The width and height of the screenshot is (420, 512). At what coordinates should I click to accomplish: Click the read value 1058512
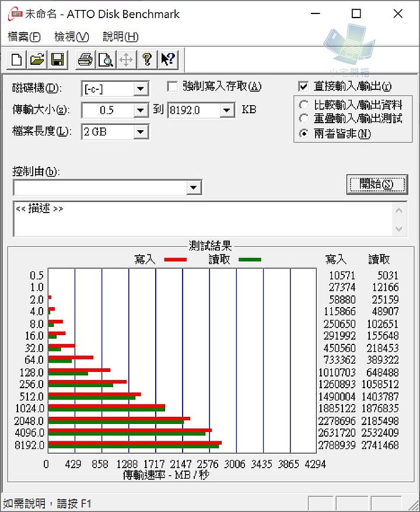pos(380,384)
